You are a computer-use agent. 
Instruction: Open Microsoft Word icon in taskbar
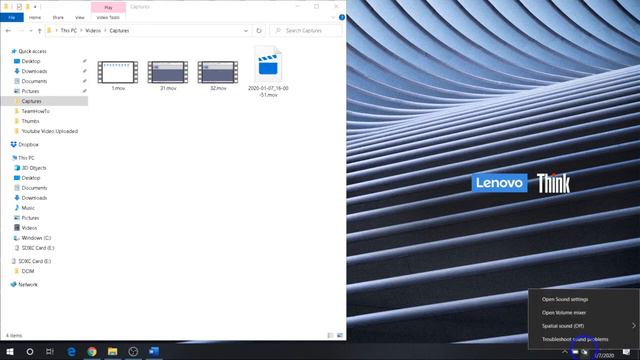pyautogui.click(x=154, y=351)
